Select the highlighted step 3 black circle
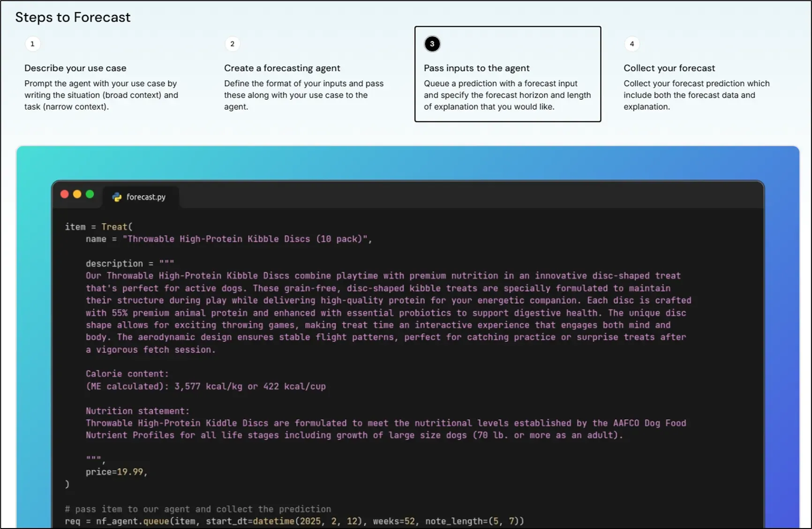The image size is (812, 529). [432, 44]
